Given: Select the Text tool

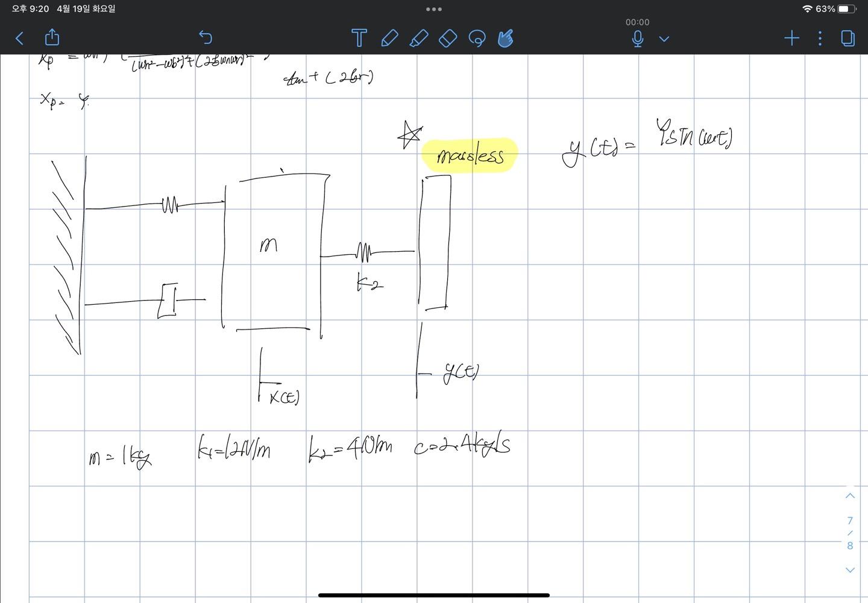Looking at the screenshot, I should 359,38.
